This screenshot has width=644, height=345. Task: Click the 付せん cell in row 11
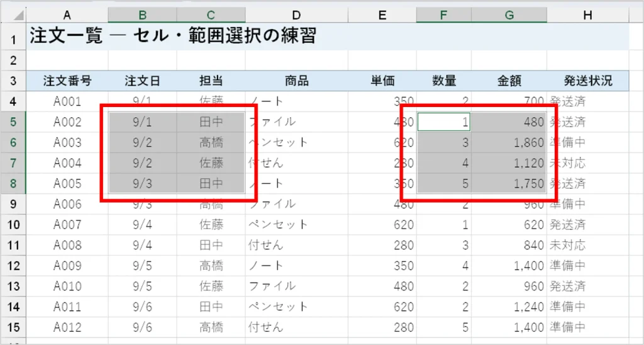tap(297, 245)
